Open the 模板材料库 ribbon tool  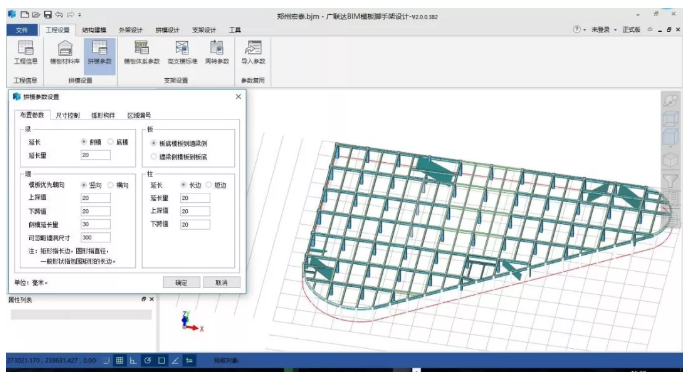tap(65, 53)
